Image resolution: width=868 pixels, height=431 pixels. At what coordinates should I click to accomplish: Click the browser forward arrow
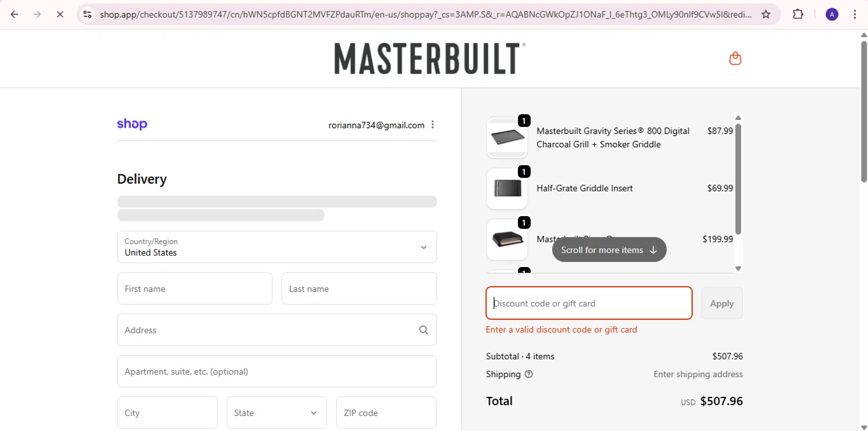(x=37, y=14)
